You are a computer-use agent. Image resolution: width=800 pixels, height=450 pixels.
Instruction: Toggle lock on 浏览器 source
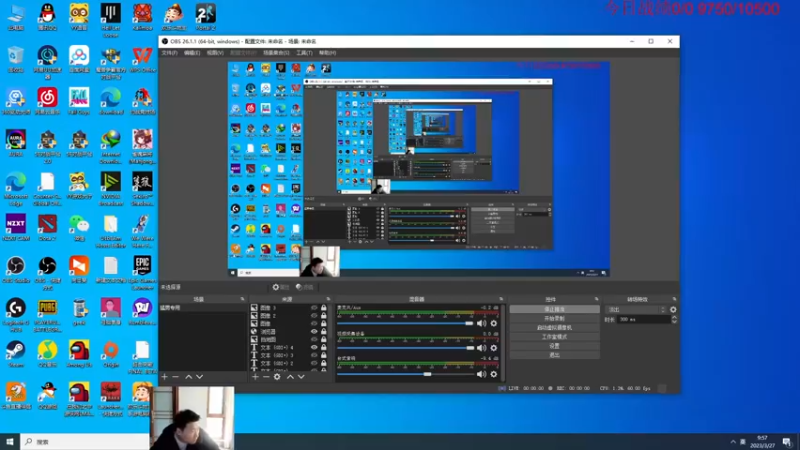point(323,332)
